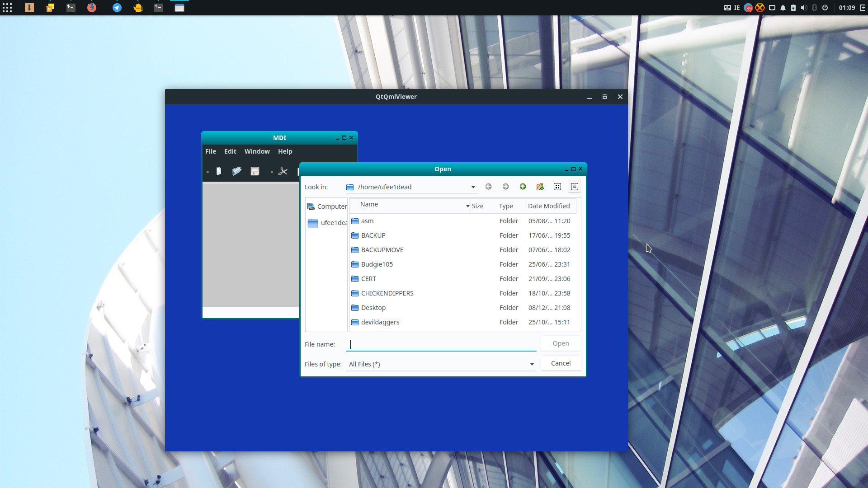Launch the download manager icon in the top panel
868x488 pixels.
click(29, 8)
